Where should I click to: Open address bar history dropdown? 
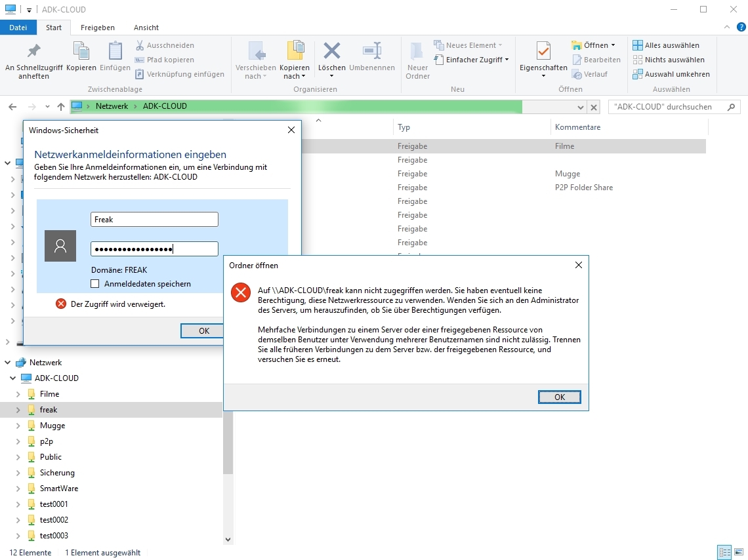coord(580,108)
